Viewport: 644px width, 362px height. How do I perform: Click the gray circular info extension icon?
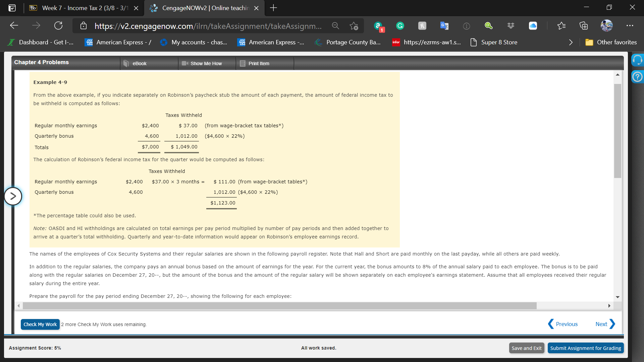[467, 26]
